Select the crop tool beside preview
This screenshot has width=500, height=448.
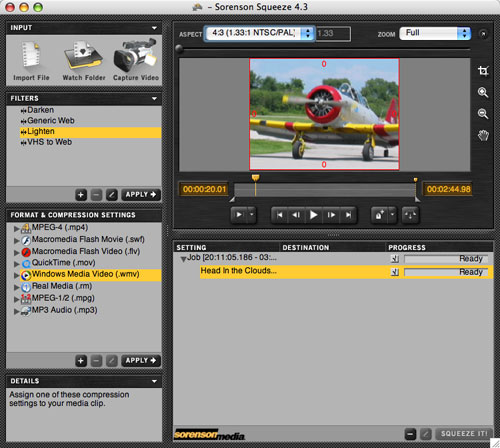point(483,71)
